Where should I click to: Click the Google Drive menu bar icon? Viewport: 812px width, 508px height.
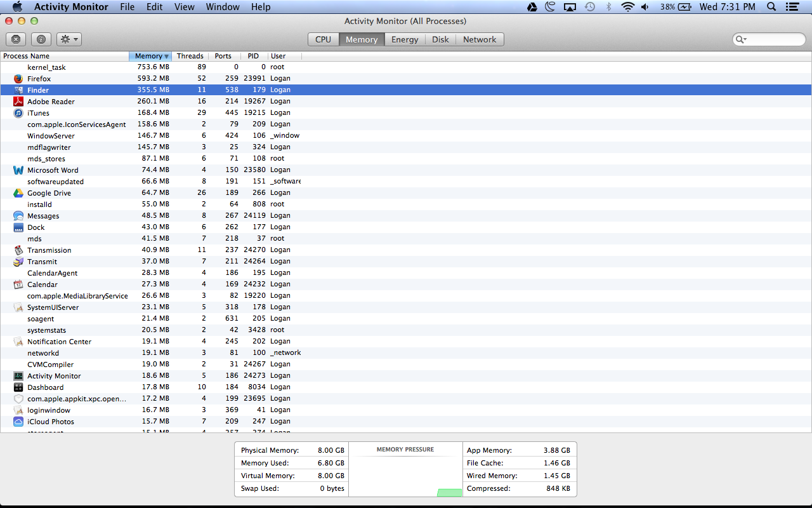click(532, 7)
